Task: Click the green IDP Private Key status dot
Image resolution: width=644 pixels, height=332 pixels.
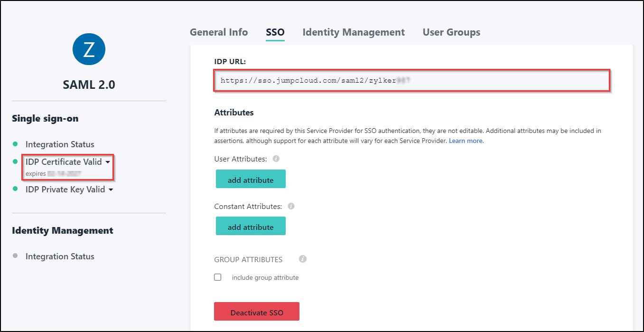Action: tap(15, 189)
